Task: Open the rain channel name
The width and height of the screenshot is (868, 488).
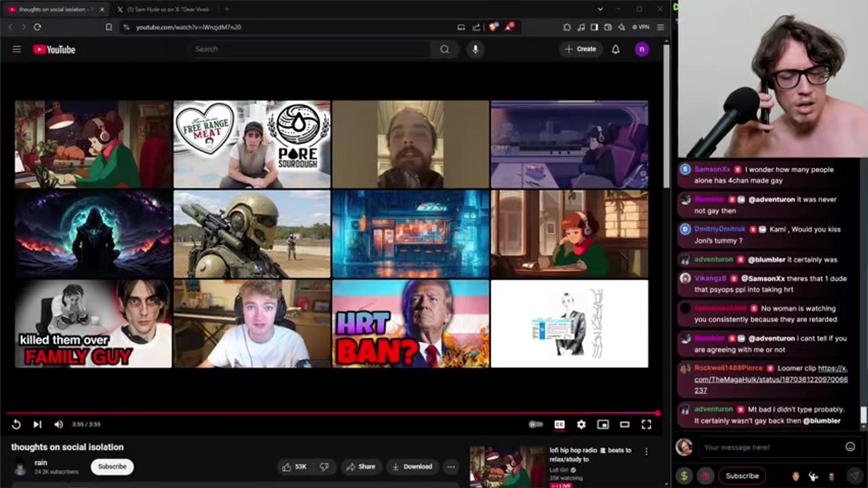Action: click(x=41, y=463)
